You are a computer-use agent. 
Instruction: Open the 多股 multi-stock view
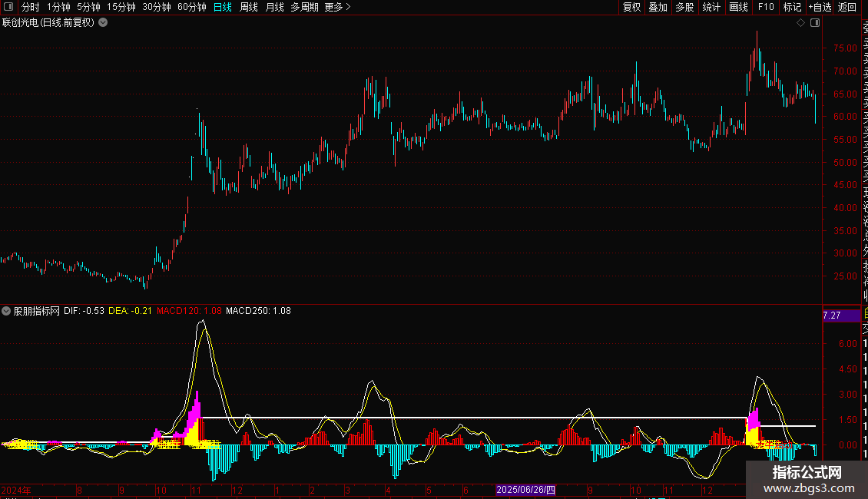(684, 7)
